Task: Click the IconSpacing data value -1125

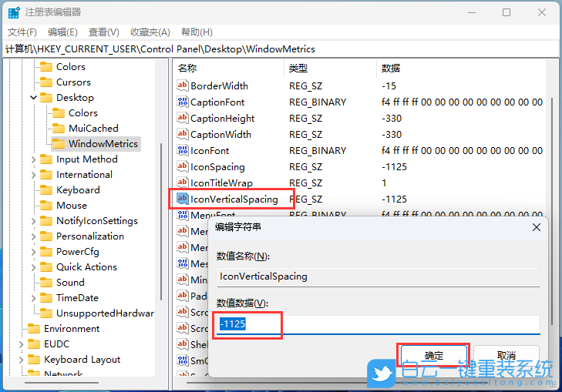Action: (x=394, y=167)
